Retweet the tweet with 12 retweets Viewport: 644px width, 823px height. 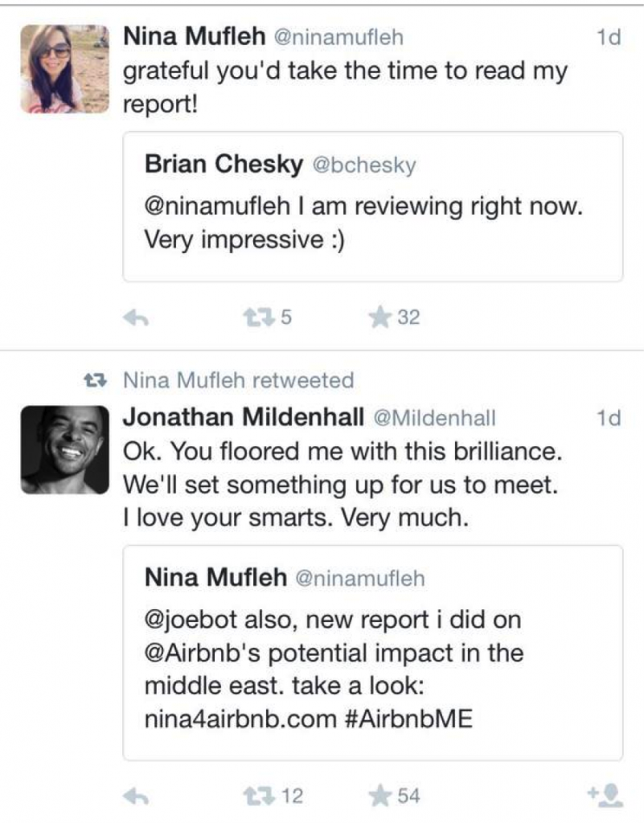pyautogui.click(x=259, y=796)
